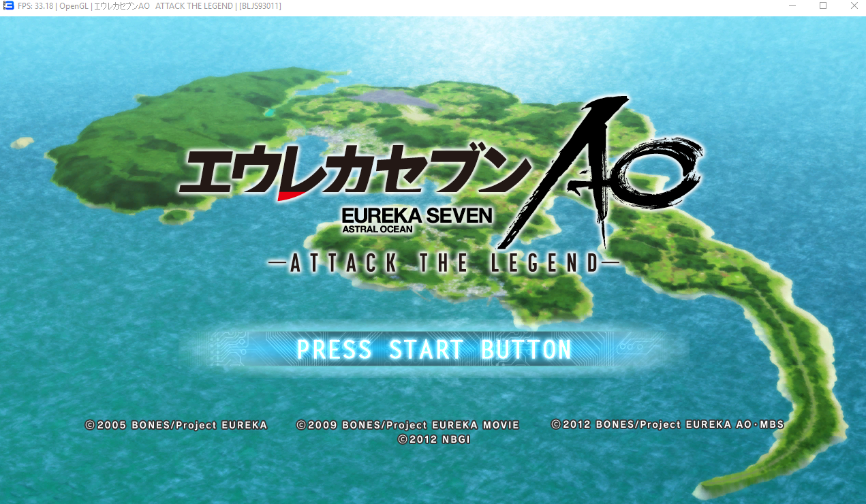Image resolution: width=866 pixels, height=504 pixels.
Task: Click the ATTACK THE LEGEND subtitle
Action: pos(444,262)
